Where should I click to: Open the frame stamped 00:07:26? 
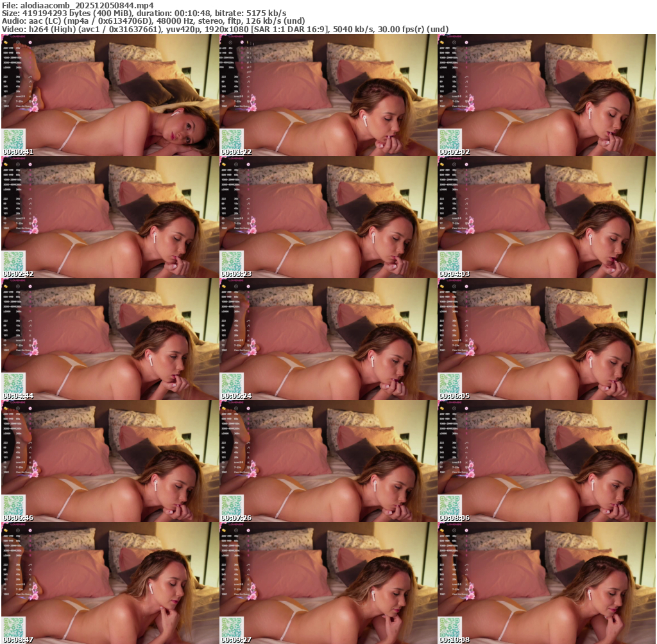[x=328, y=461]
